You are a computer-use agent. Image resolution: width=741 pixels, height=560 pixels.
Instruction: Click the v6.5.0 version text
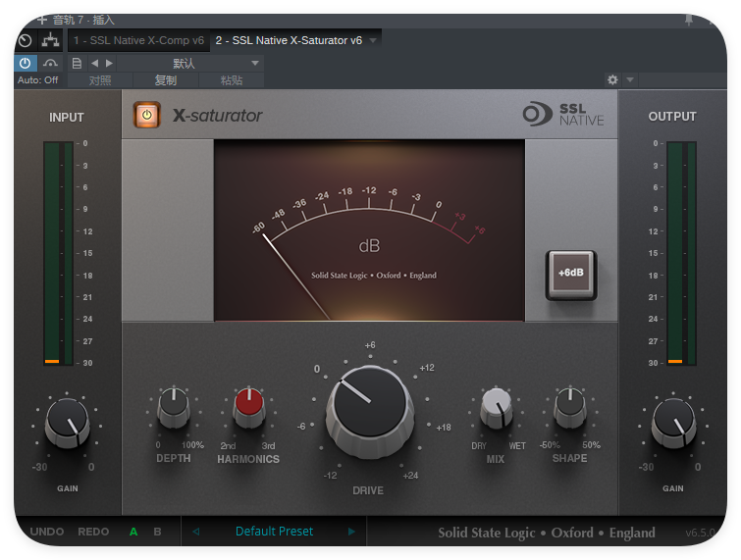[x=701, y=533]
